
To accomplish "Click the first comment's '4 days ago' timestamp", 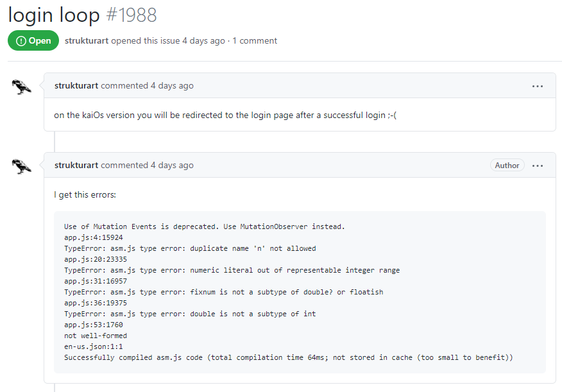I will [172, 86].
